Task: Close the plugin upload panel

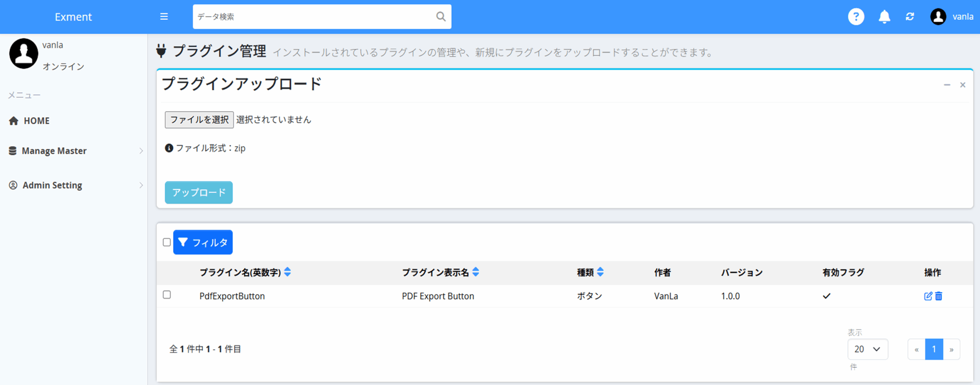Action: (963, 85)
